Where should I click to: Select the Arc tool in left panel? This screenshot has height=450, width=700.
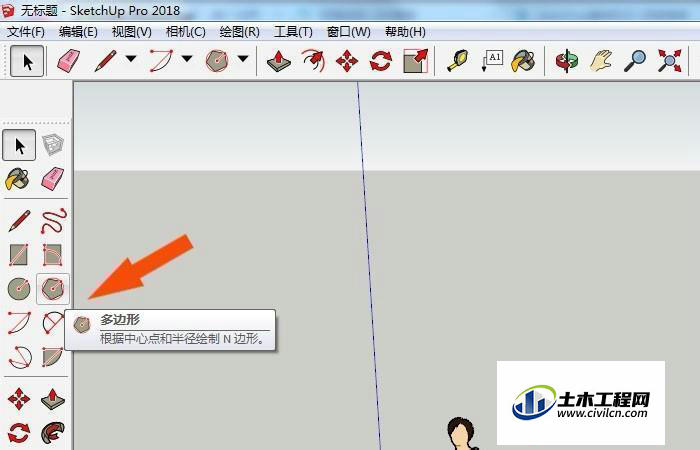[x=20, y=323]
